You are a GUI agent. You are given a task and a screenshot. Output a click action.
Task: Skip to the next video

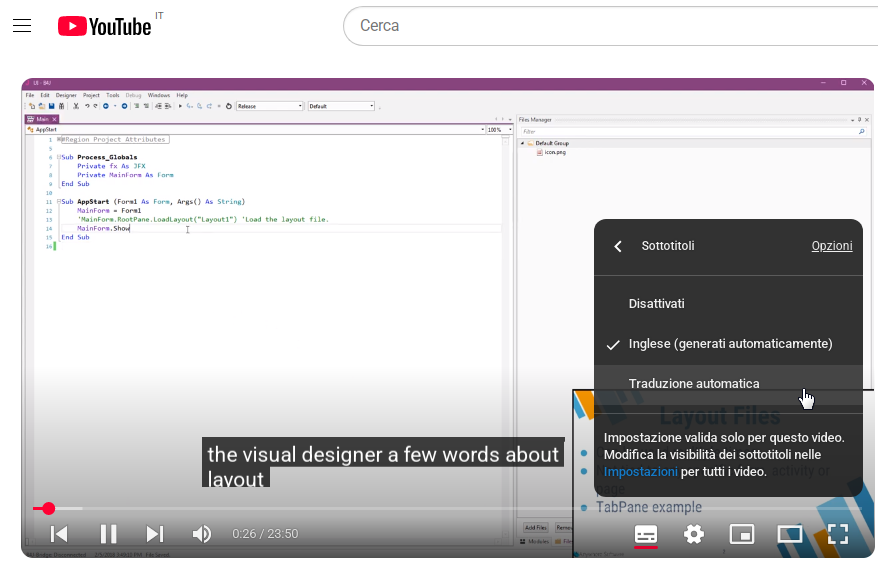click(x=155, y=534)
